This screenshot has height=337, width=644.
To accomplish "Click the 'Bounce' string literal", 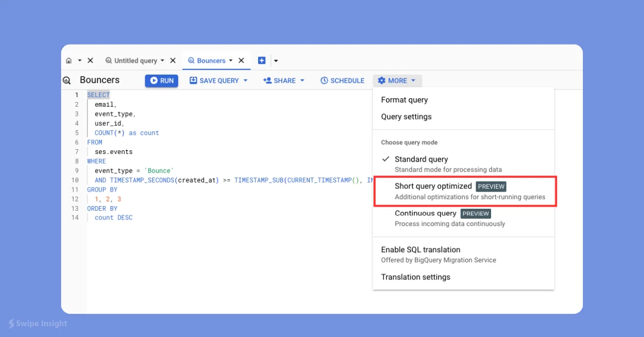I will (x=159, y=171).
